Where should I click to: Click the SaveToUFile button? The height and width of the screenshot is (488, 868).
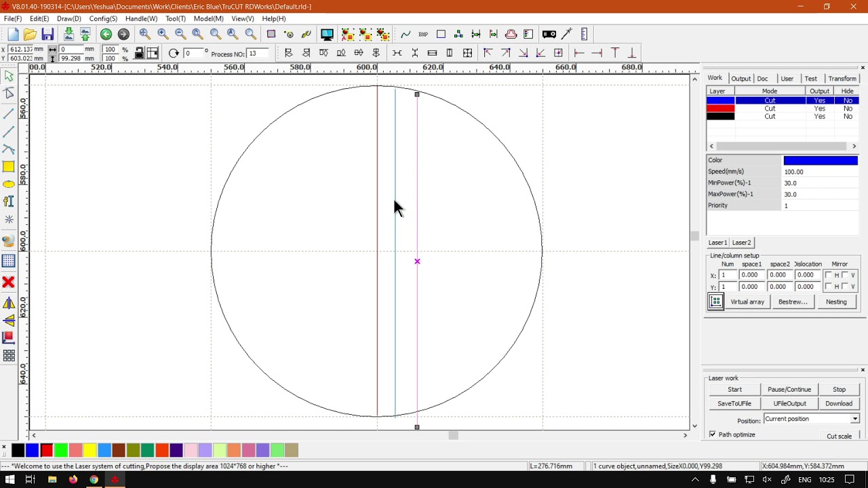point(734,403)
